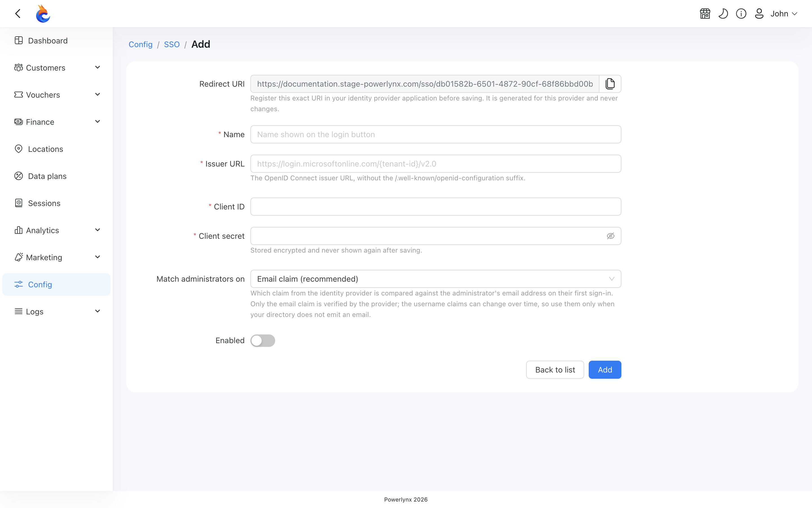Viewport: 812px width, 508px height.
Task: Focus the Client ID input field
Action: [x=436, y=207]
